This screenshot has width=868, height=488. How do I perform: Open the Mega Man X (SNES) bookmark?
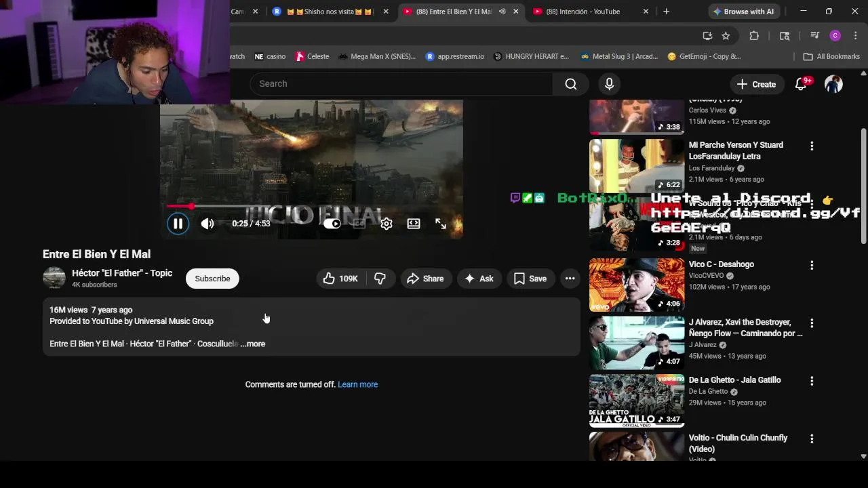point(377,56)
